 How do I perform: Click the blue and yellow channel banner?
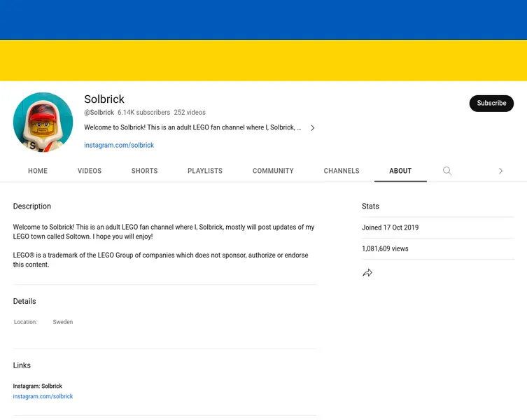(x=263, y=41)
